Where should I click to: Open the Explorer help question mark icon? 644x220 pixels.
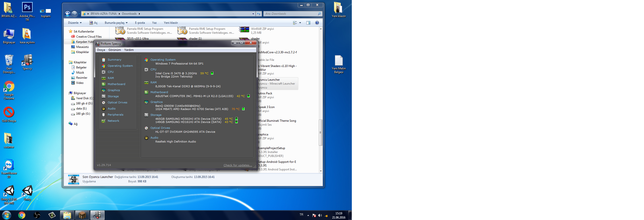point(317,23)
